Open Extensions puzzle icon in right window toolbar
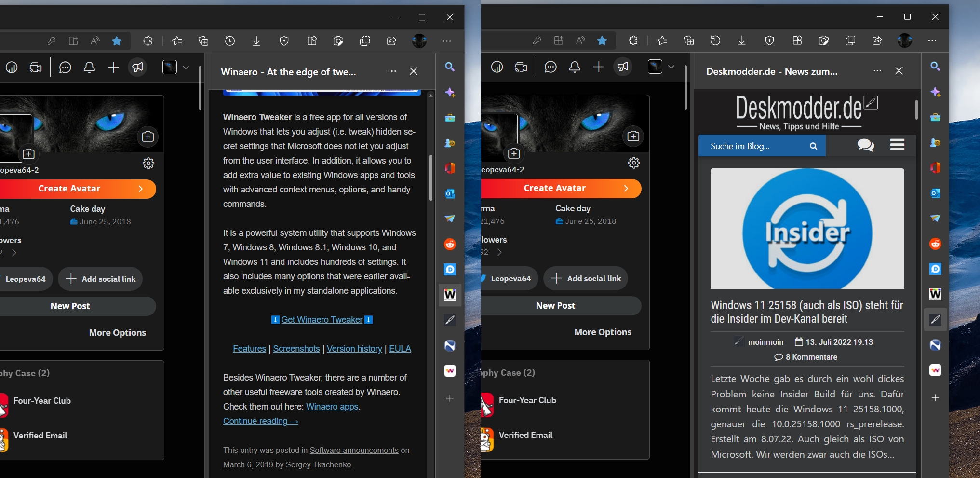 pos(633,41)
